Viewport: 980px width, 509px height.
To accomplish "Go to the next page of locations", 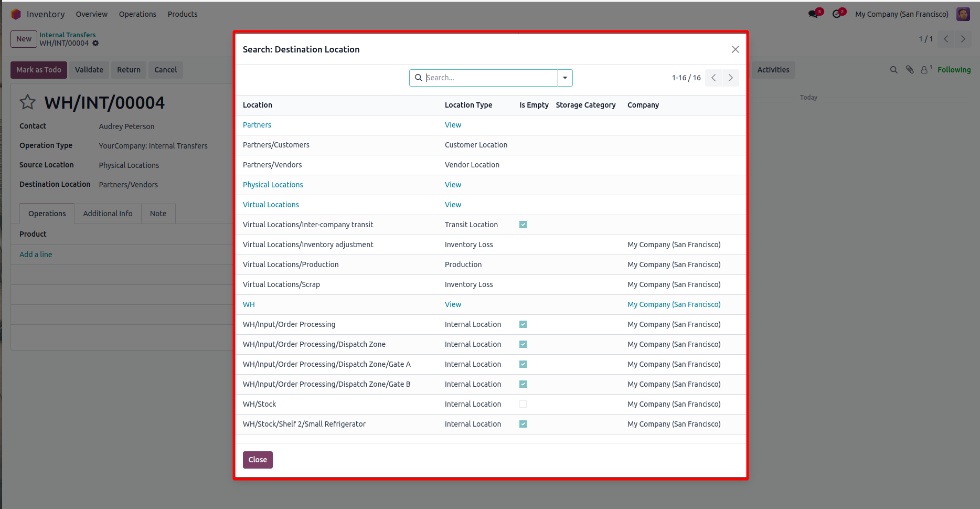I will [x=731, y=78].
